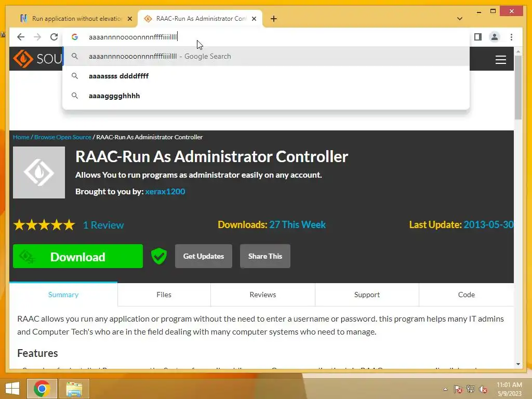Click the taskbar clock showing 11:01 AM
Image resolution: width=532 pixels, height=399 pixels.
[x=509, y=389]
